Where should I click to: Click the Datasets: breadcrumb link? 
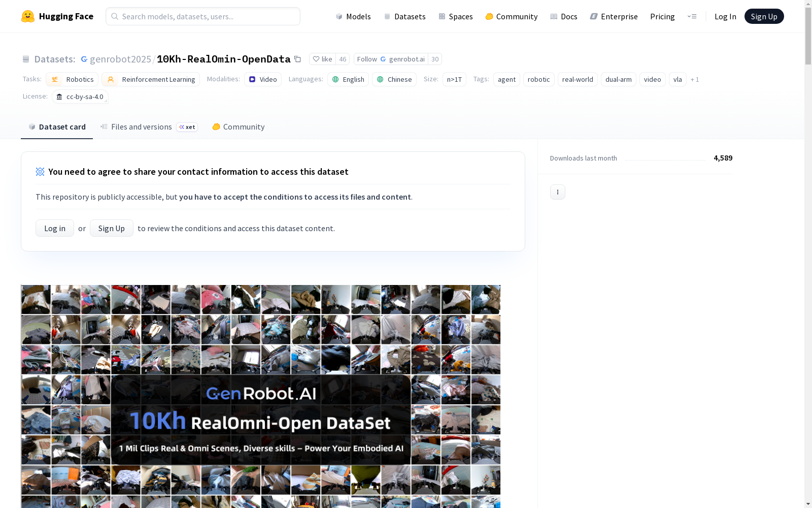click(55, 59)
